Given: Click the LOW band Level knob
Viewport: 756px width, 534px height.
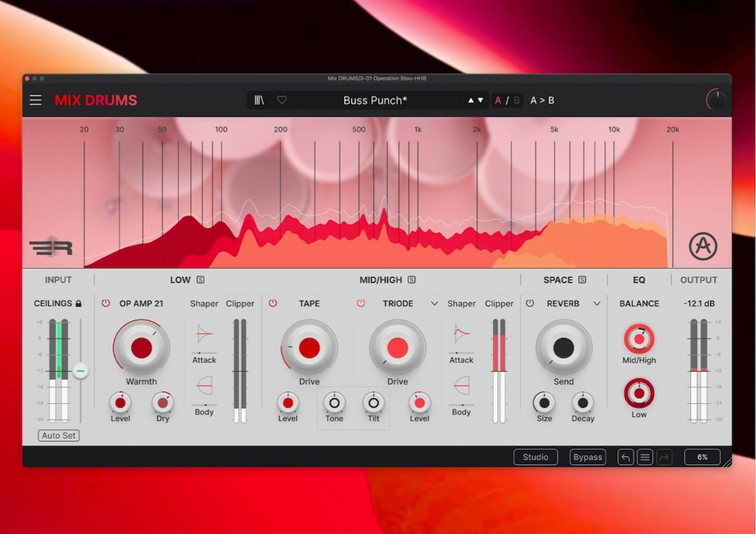Looking at the screenshot, I should (x=120, y=403).
